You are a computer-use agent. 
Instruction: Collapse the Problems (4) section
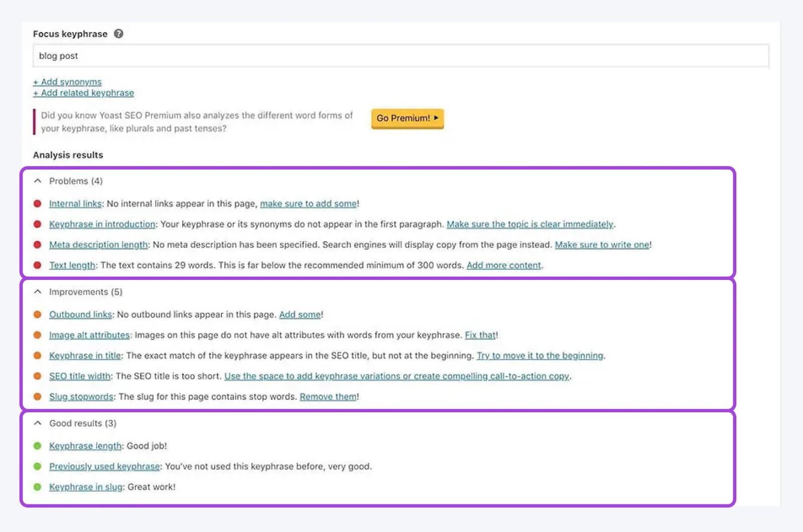click(x=38, y=181)
